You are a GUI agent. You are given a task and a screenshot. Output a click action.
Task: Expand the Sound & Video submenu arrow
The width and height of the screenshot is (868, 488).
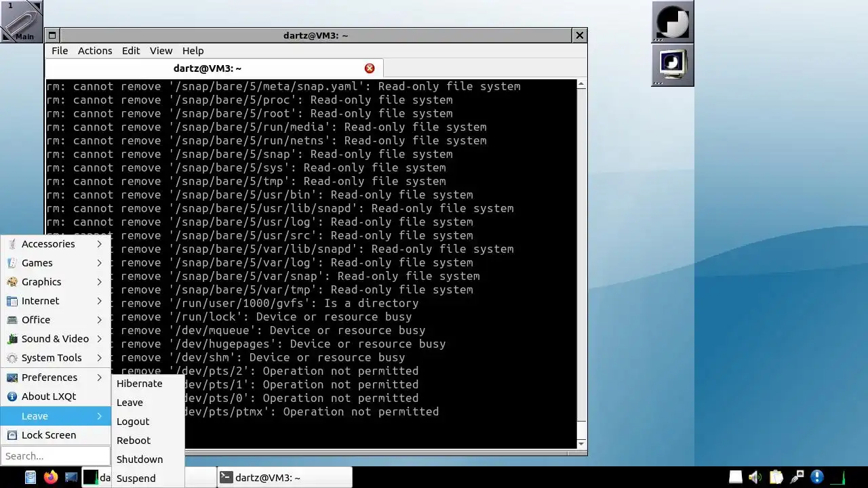point(100,339)
